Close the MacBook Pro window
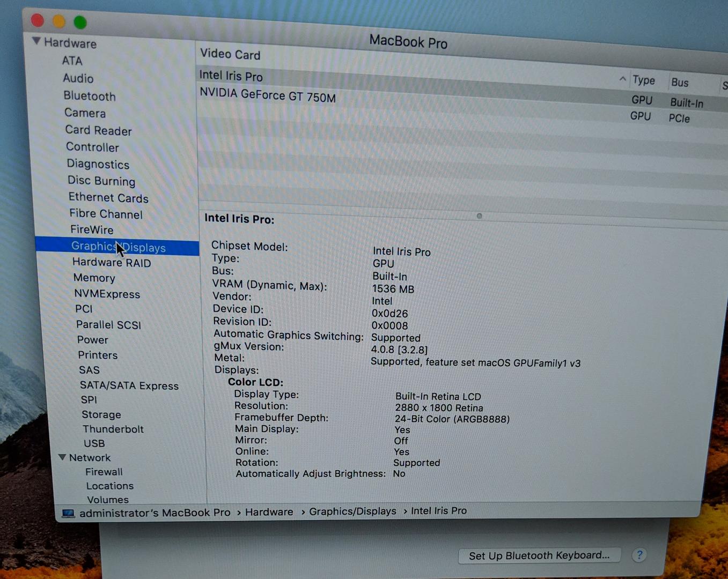The height and width of the screenshot is (579, 728). (x=38, y=20)
